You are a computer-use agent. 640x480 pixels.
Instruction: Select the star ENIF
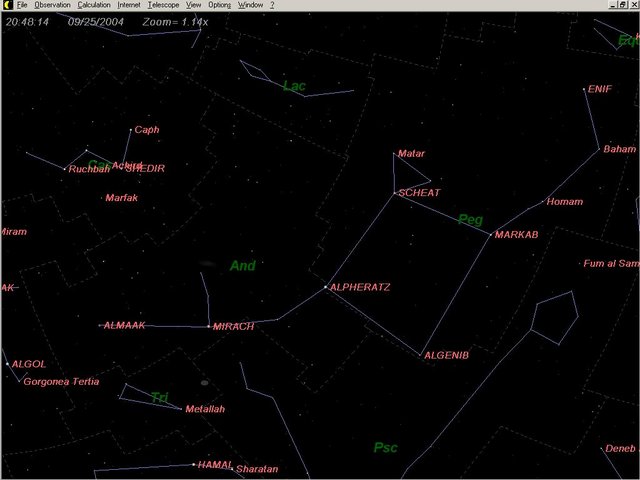[x=585, y=90]
